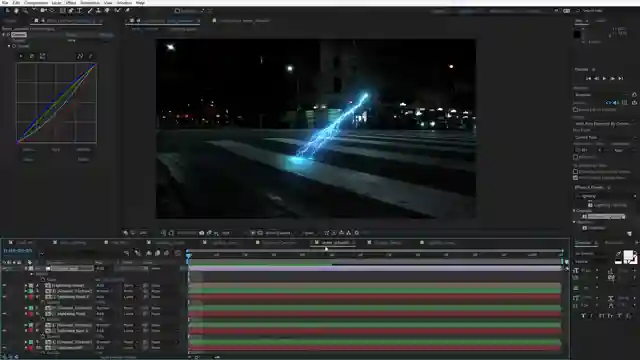
Task: Open the Window menu
Action: [x=124, y=2]
